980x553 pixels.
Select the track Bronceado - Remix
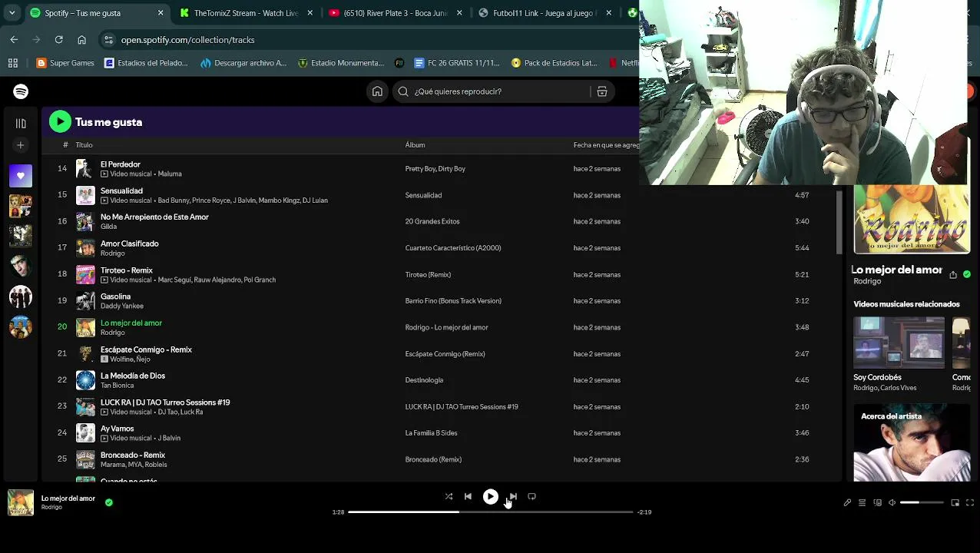pos(133,455)
